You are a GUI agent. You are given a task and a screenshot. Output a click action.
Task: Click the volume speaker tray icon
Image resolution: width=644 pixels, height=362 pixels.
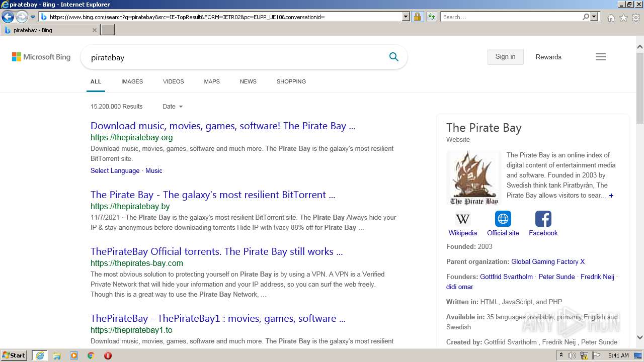572,355
